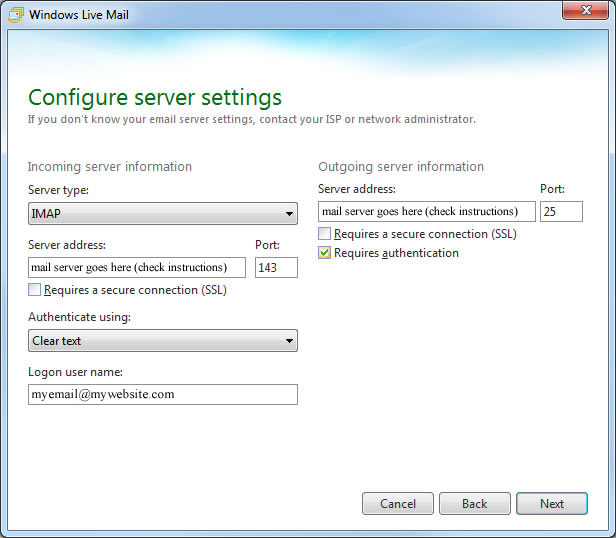Select the outgoing Port field showing 25
Screen dimensions: 616x538
pyautogui.click(x=560, y=211)
